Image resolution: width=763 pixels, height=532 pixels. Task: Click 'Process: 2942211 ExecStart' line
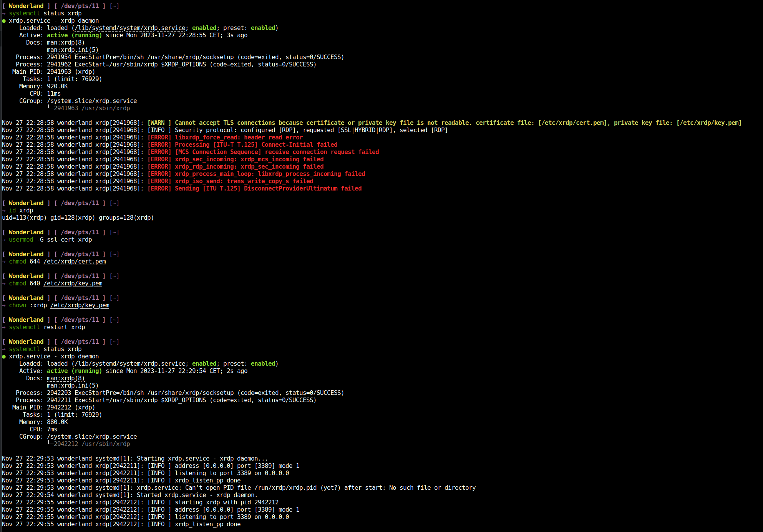166,400
